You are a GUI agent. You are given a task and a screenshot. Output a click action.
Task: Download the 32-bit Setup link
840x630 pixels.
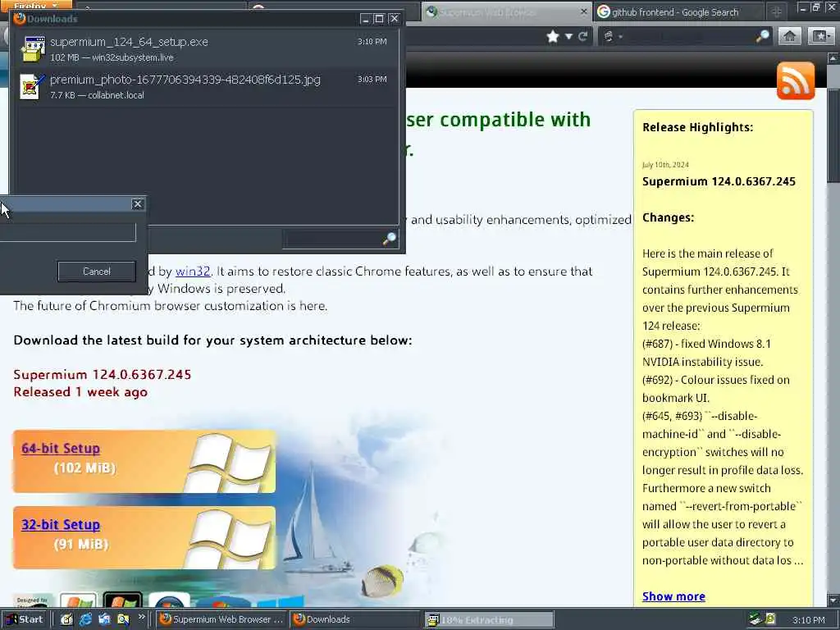point(61,525)
